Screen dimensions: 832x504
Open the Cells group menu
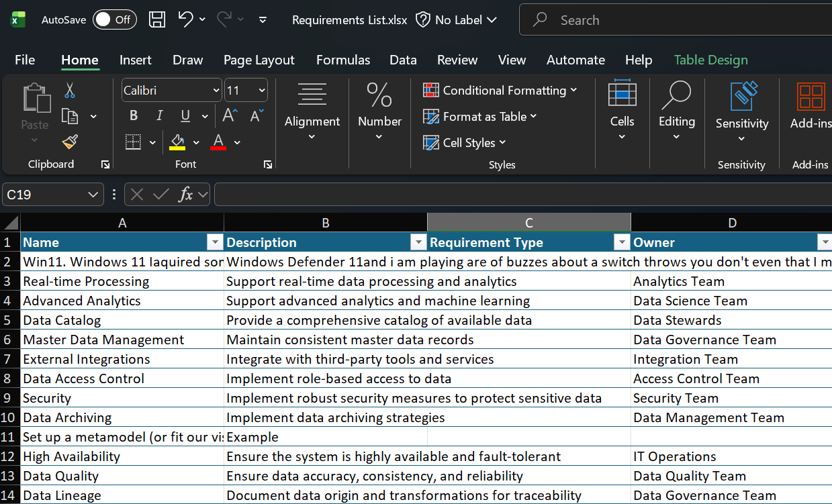tap(622, 111)
